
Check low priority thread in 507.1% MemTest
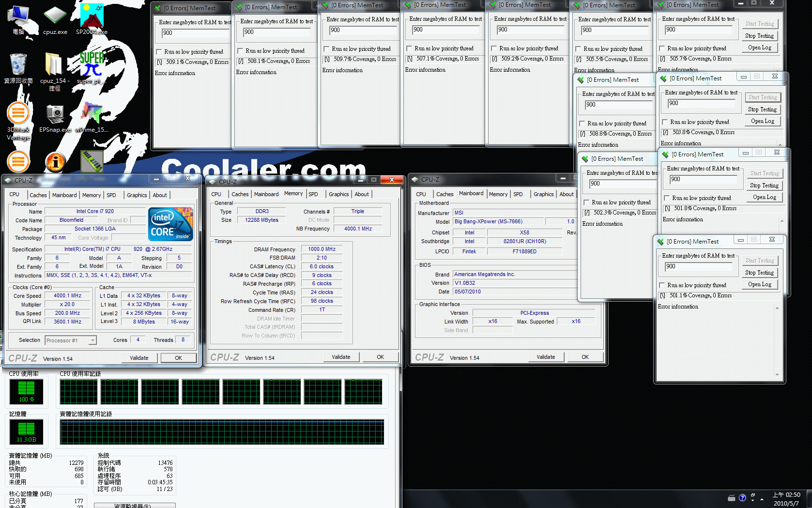click(409, 48)
